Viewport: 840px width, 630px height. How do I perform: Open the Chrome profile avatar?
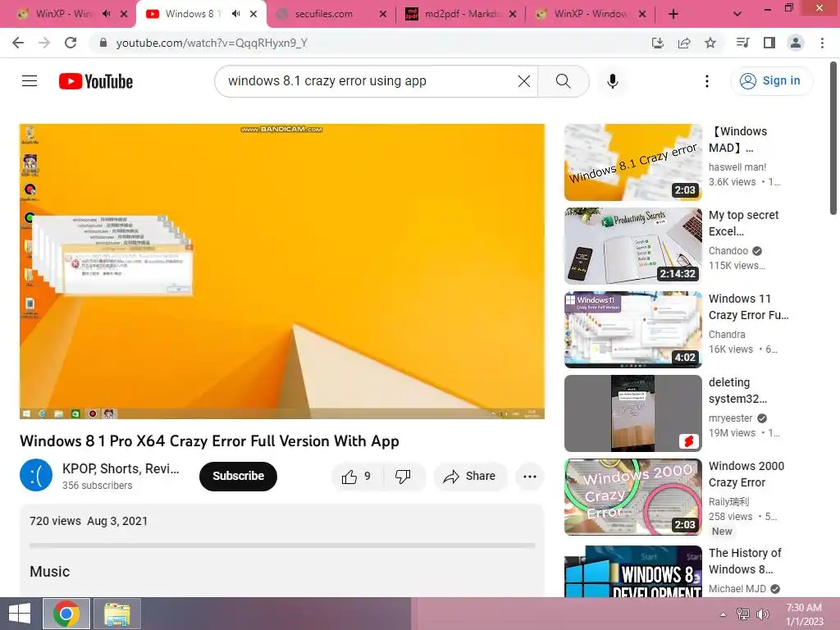(796, 43)
